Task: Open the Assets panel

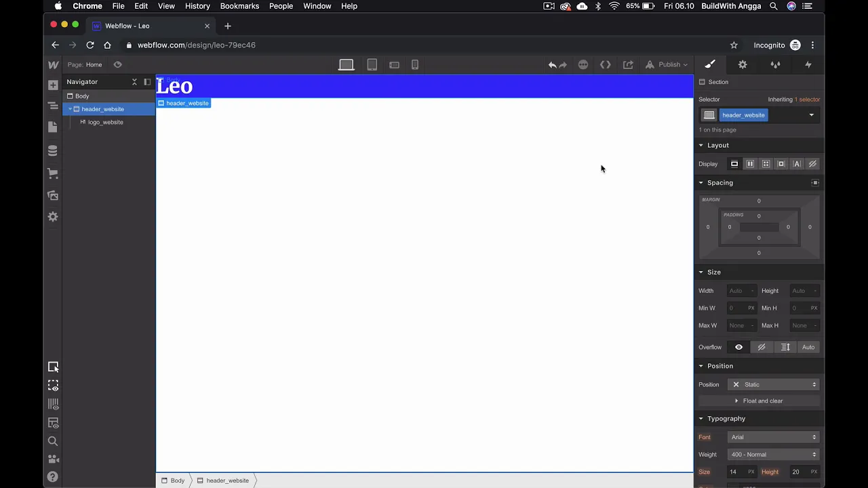Action: [53, 195]
